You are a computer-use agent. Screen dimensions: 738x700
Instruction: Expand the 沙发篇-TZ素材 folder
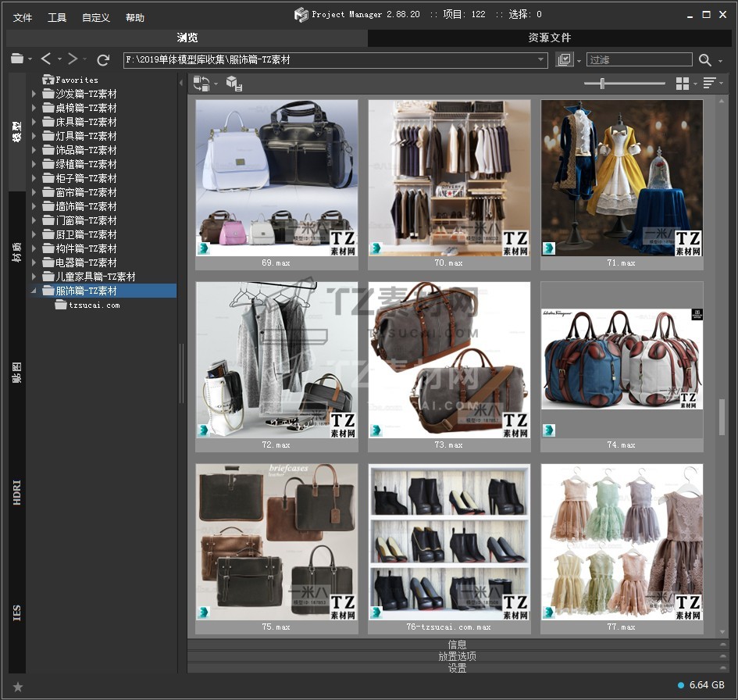(34, 94)
